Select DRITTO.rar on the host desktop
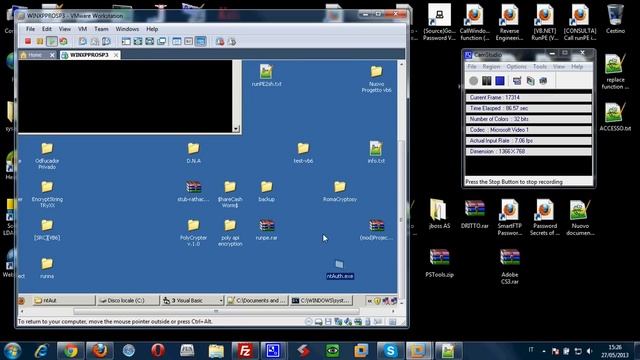Viewport: 640px width, 360px height. 474,214
